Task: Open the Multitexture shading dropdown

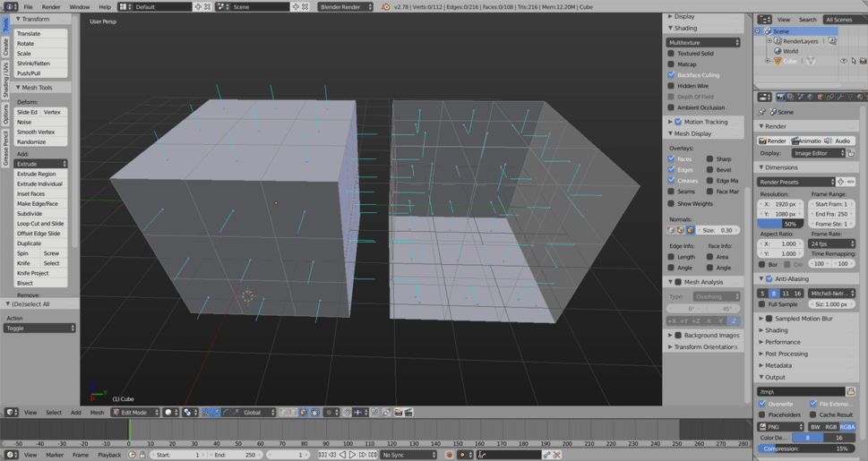Action: pyautogui.click(x=703, y=42)
